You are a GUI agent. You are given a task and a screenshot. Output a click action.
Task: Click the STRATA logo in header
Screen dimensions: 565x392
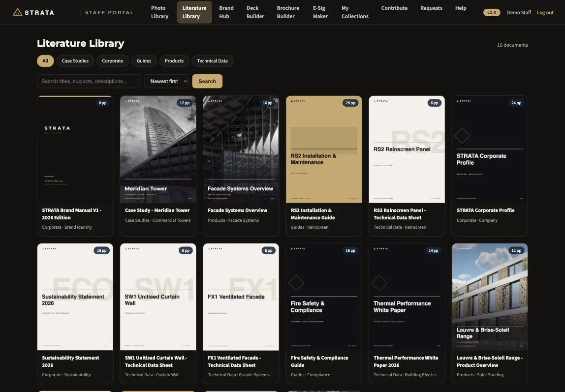coord(33,12)
